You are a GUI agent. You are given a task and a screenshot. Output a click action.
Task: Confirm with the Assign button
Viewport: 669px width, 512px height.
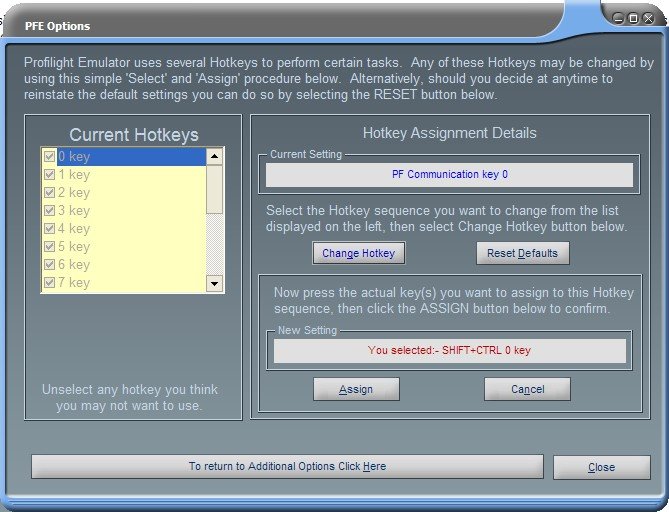356,389
